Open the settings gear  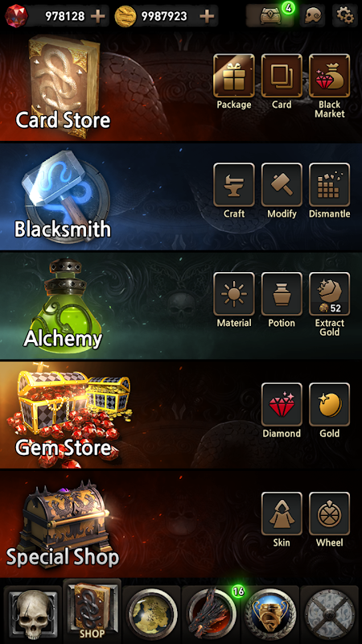[344, 15]
